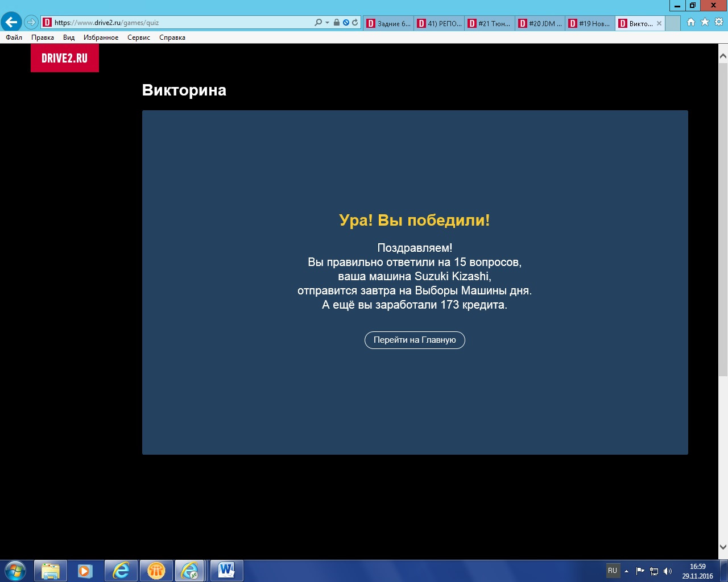728x582 pixels.
Task: Minimize the Internet Explorer window
Action: (677, 6)
